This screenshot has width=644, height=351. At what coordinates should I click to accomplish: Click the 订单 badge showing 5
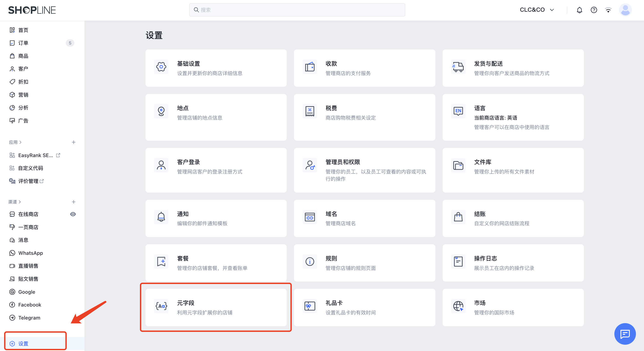[x=70, y=43]
